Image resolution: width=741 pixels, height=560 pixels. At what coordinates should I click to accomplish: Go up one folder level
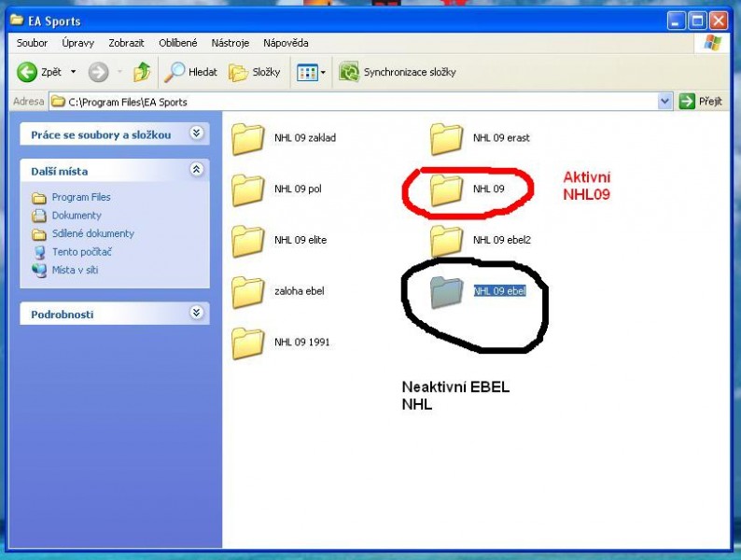click(x=142, y=72)
